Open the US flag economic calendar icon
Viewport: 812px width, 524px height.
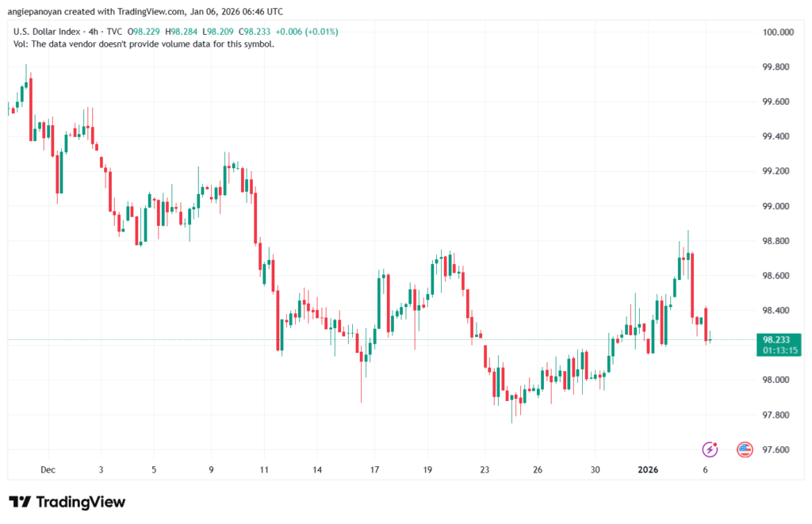click(745, 449)
